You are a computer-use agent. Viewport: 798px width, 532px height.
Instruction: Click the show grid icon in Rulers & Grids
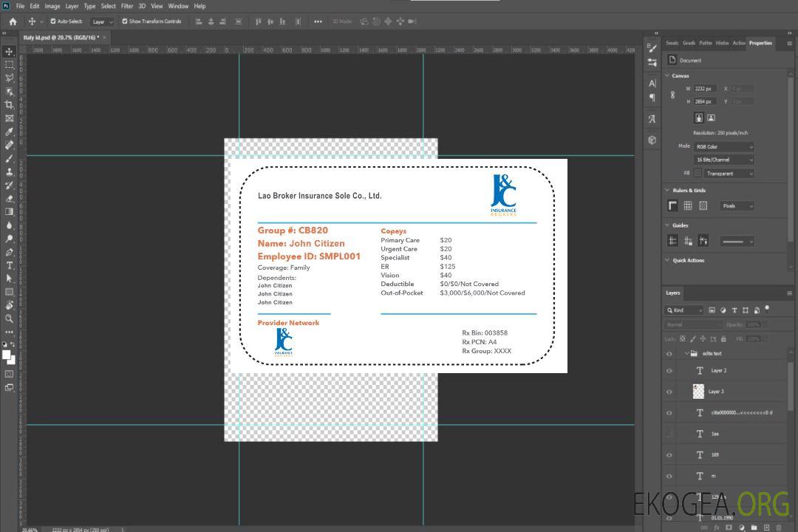688,206
